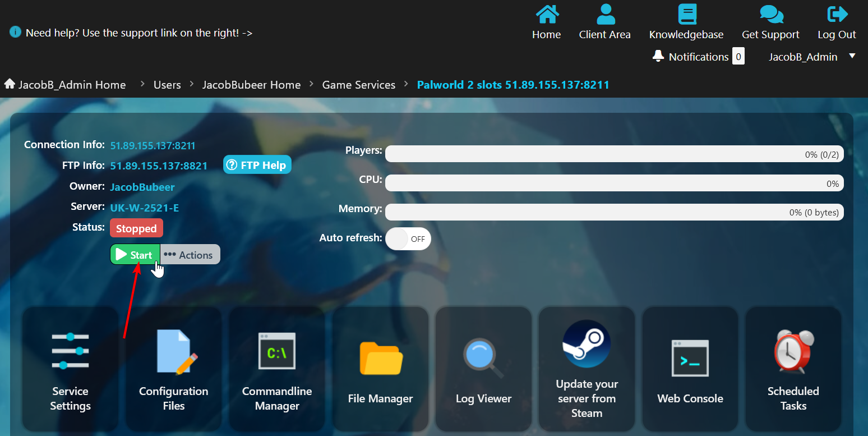This screenshot has width=868, height=436.
Task: Click the JacobBubeer owner link
Action: [142, 187]
